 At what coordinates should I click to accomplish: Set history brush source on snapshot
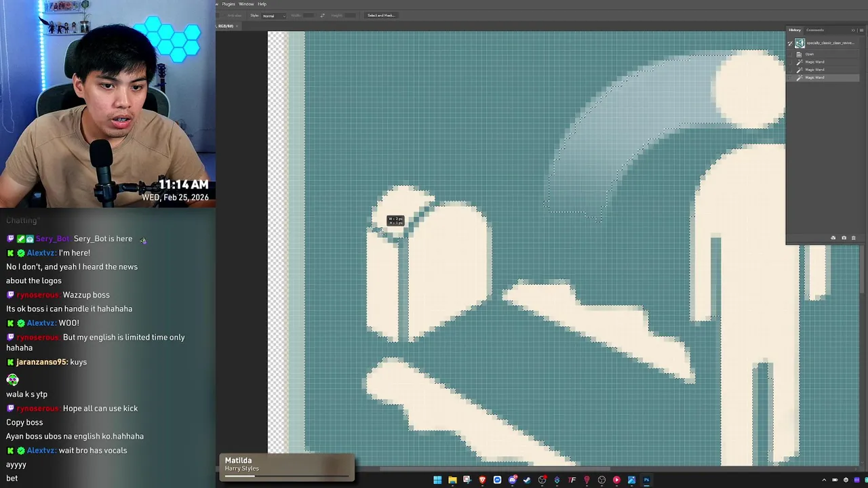tap(790, 43)
